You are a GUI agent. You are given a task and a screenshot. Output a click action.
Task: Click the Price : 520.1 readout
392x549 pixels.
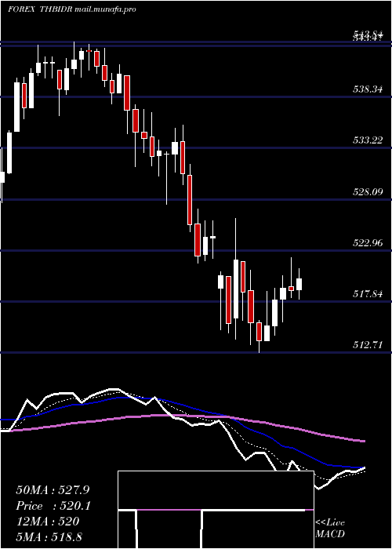click(53, 506)
